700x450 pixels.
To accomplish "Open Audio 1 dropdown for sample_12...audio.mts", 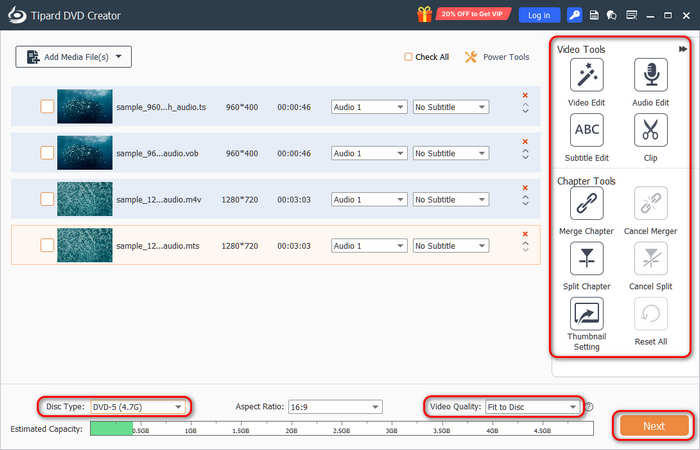I will [x=369, y=246].
